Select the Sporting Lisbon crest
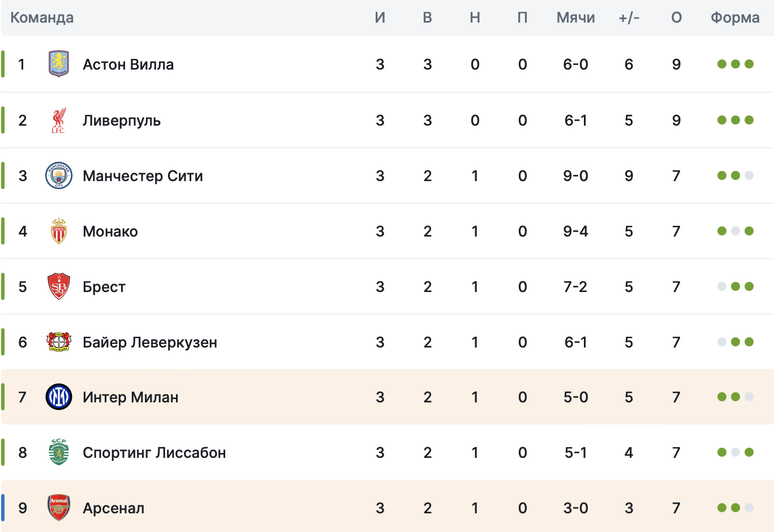The image size is (774, 532). coord(58,452)
